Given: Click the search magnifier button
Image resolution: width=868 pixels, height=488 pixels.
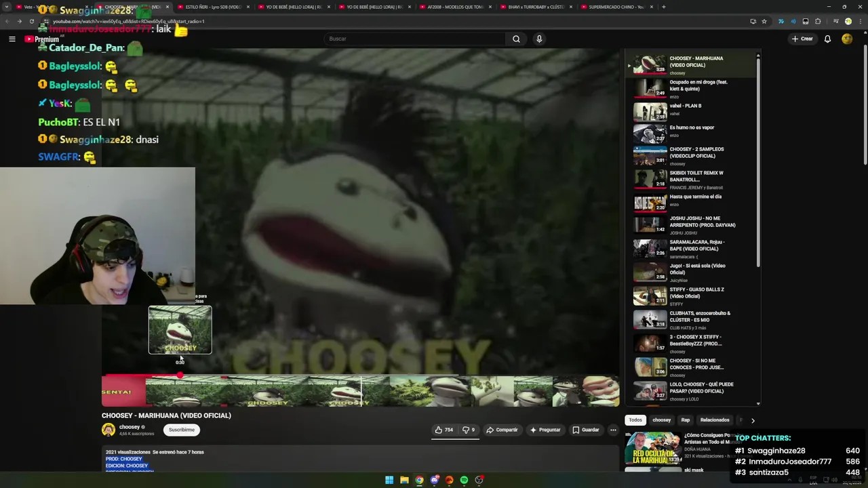Looking at the screenshot, I should [x=516, y=39].
